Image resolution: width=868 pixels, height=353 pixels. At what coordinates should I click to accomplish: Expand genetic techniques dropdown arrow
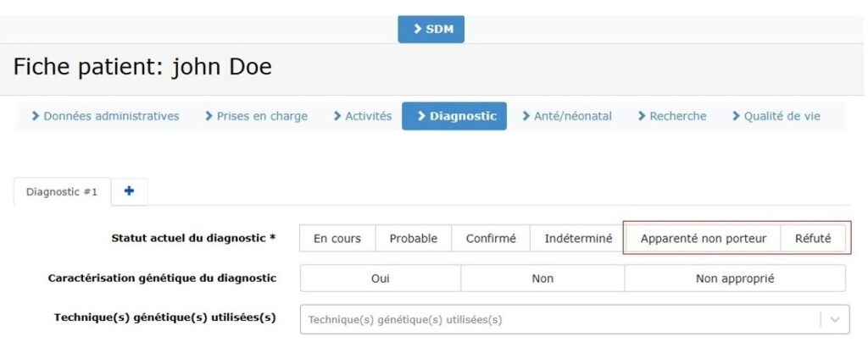pos(835,319)
